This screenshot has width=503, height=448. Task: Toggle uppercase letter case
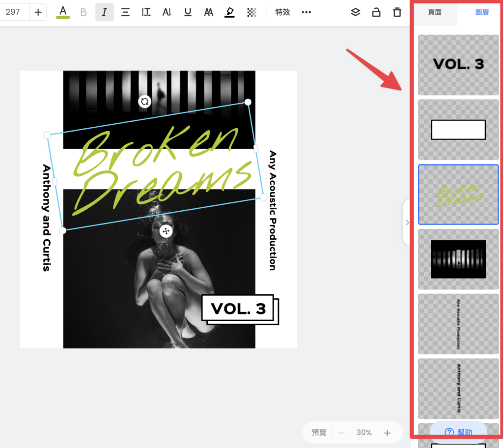(x=208, y=12)
